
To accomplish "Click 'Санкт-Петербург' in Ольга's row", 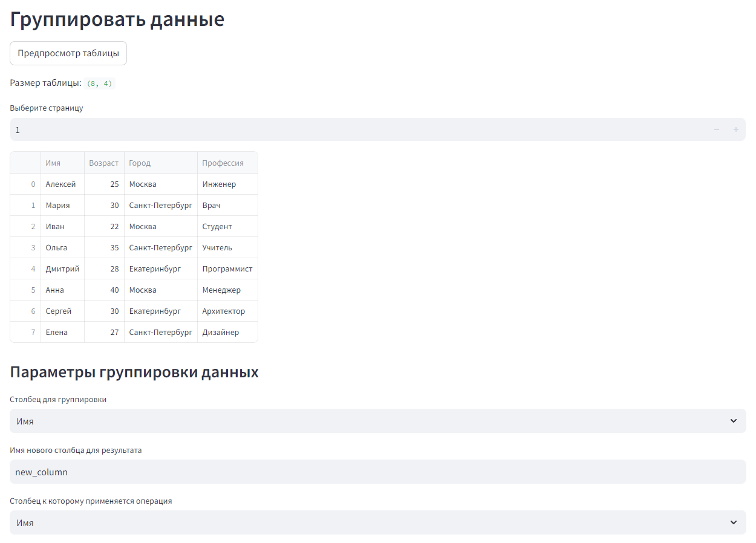I will (x=161, y=247).
